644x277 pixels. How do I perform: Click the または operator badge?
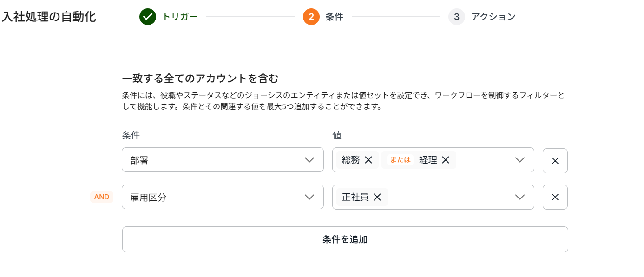click(x=400, y=160)
